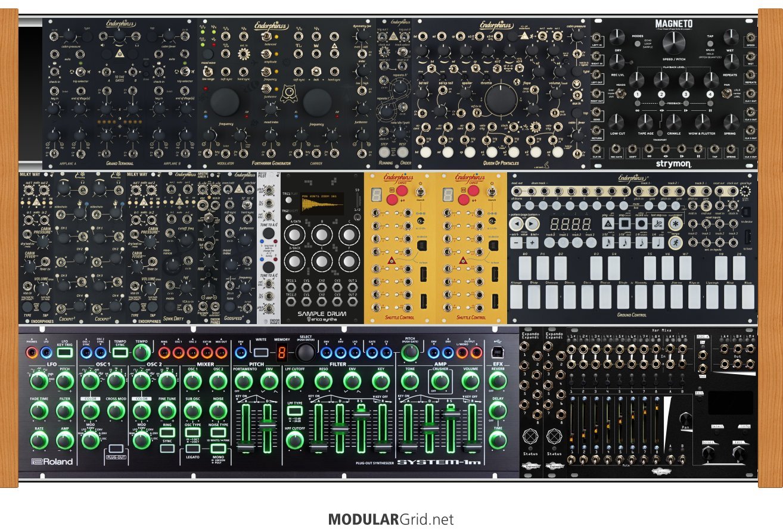
Task: Click the WRITE button on System-1m
Action: tap(261, 353)
